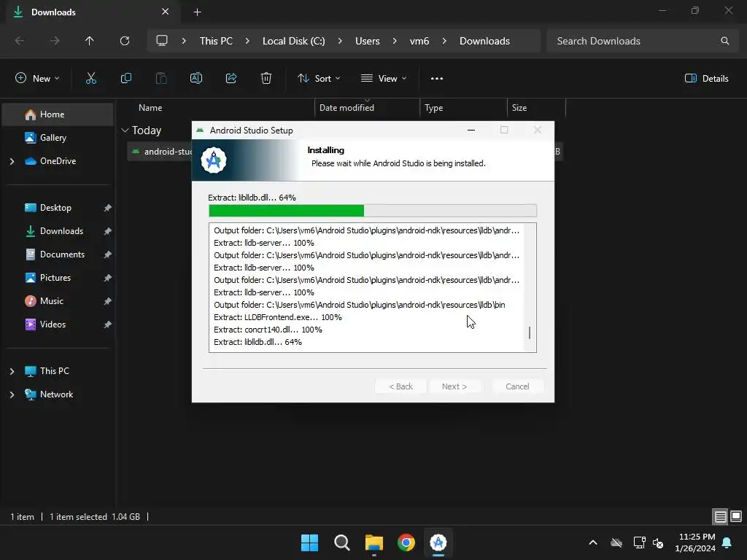The width and height of the screenshot is (747, 560).
Task: Switch to large thumbnails view icon
Action: (x=735, y=516)
